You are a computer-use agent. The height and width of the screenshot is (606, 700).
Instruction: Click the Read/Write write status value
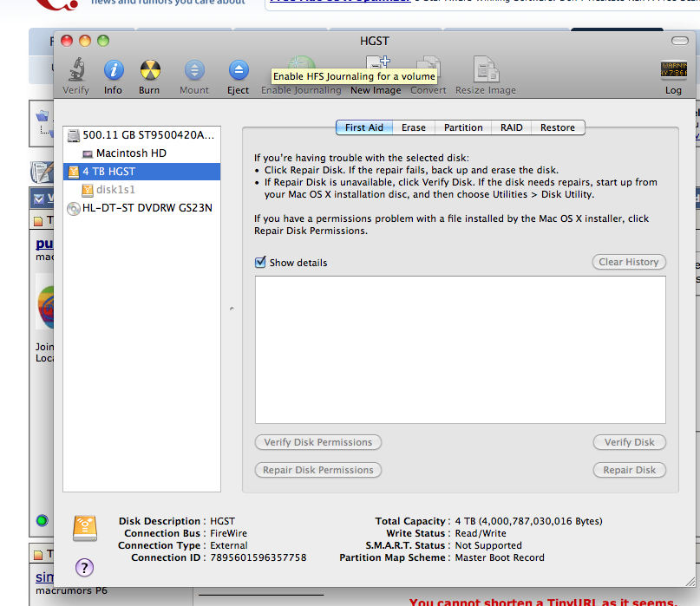click(x=481, y=533)
